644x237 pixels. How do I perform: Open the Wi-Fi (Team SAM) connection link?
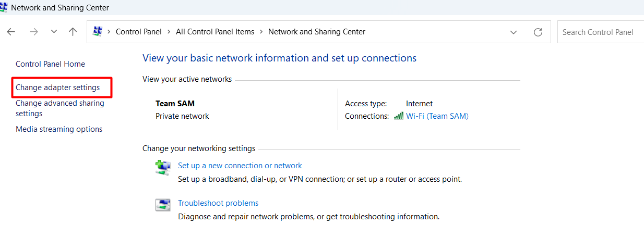point(437,116)
